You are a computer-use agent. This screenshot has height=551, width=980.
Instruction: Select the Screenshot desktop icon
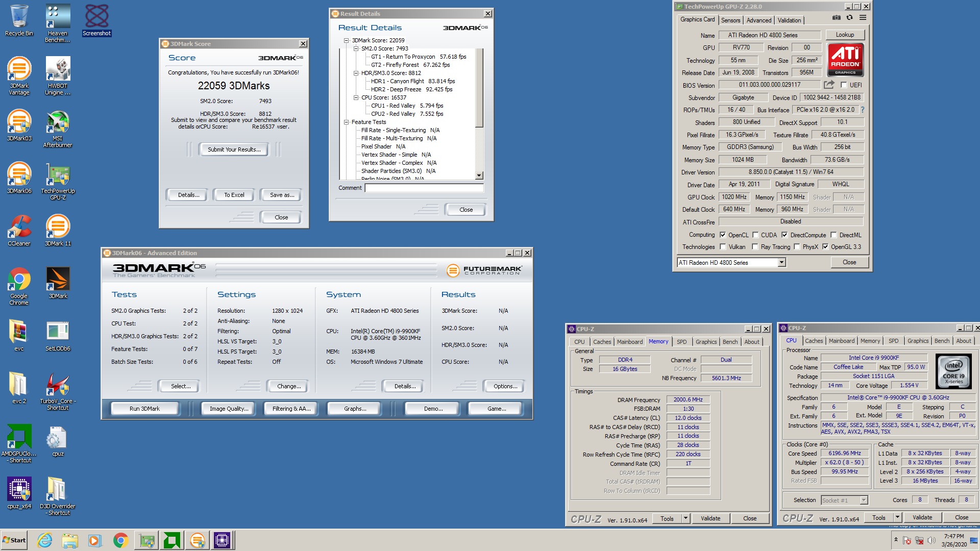(x=96, y=20)
